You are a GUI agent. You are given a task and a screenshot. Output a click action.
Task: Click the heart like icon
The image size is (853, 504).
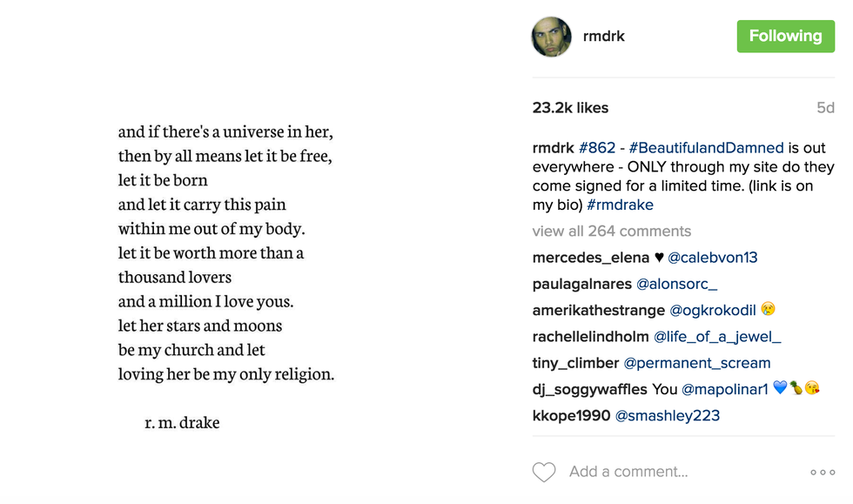pyautogui.click(x=544, y=472)
